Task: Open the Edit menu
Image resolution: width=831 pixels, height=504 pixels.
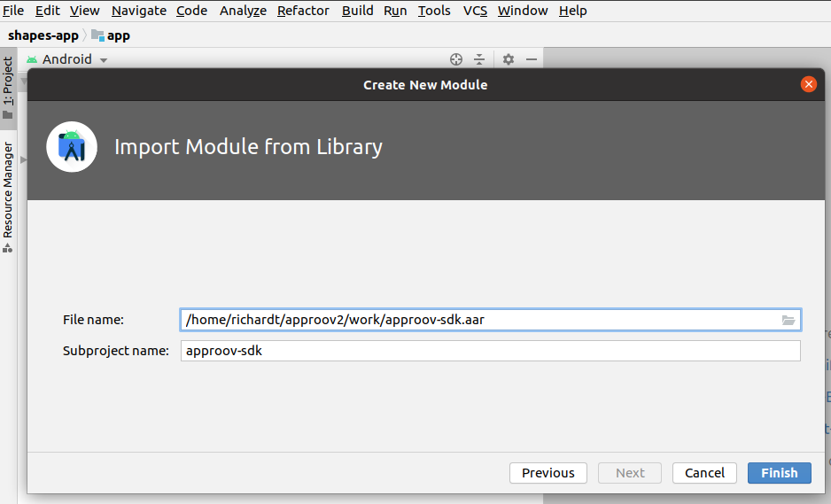Action: click(47, 11)
